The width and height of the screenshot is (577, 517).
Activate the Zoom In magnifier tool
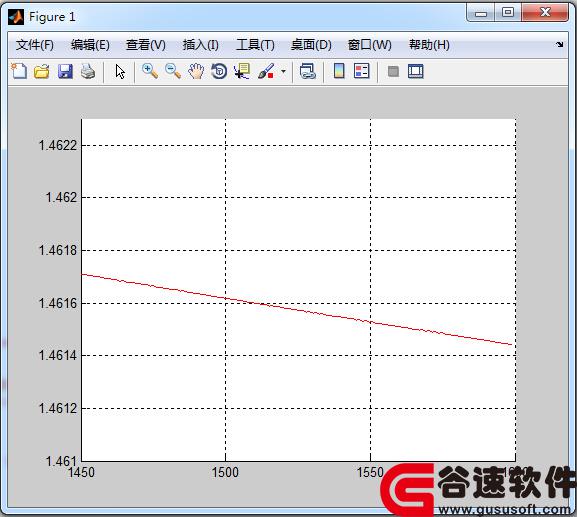(x=150, y=71)
